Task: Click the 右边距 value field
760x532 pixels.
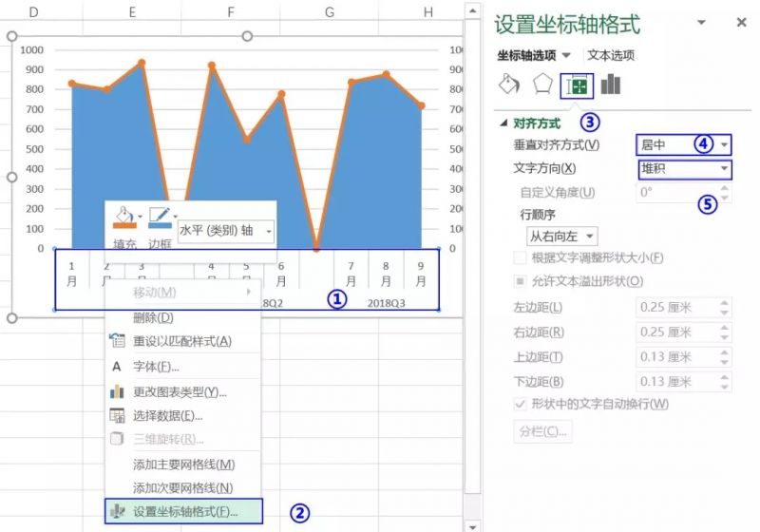Action: 676,332
